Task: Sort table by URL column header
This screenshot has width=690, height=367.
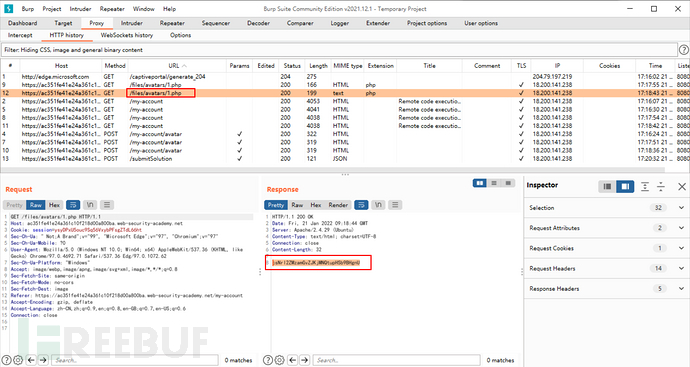Action: pyautogui.click(x=177, y=66)
